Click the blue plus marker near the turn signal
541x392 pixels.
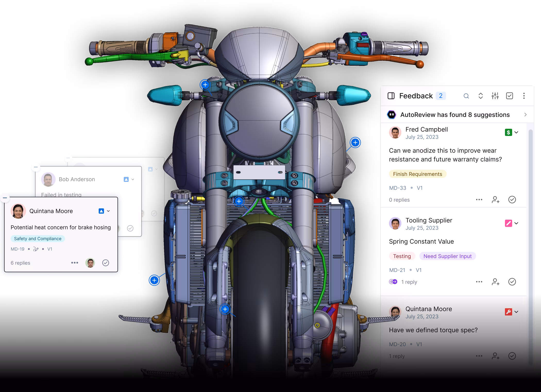[x=205, y=85]
